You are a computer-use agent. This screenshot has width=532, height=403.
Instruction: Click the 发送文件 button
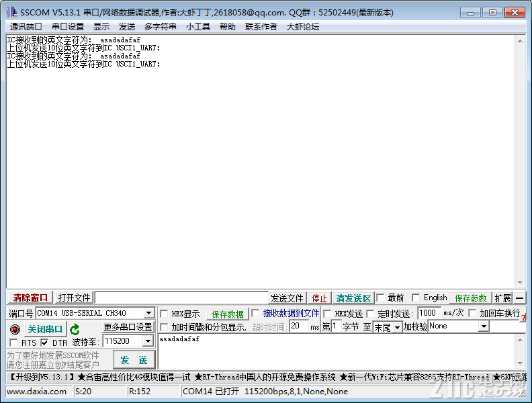287,298
